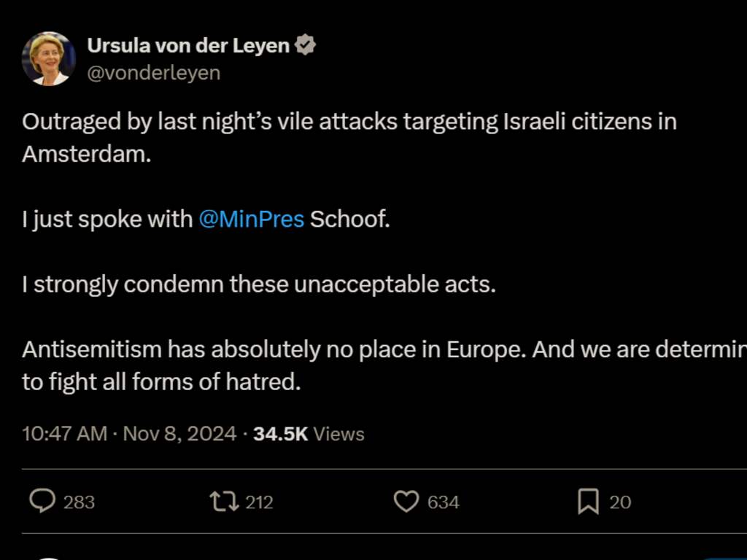Open the @vonderleyen handle link

[153, 73]
